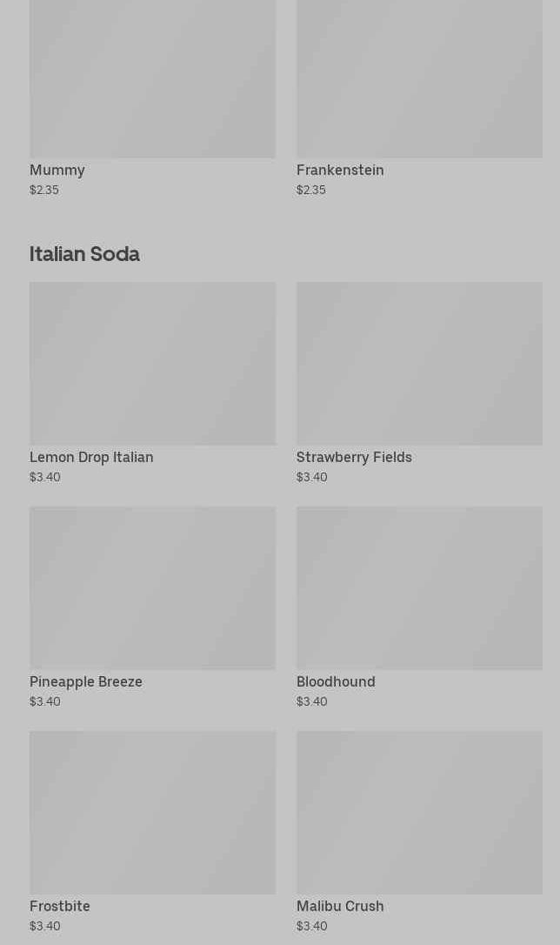Click the Italian Soda section heading
The width and height of the screenshot is (560, 945).
84,254
